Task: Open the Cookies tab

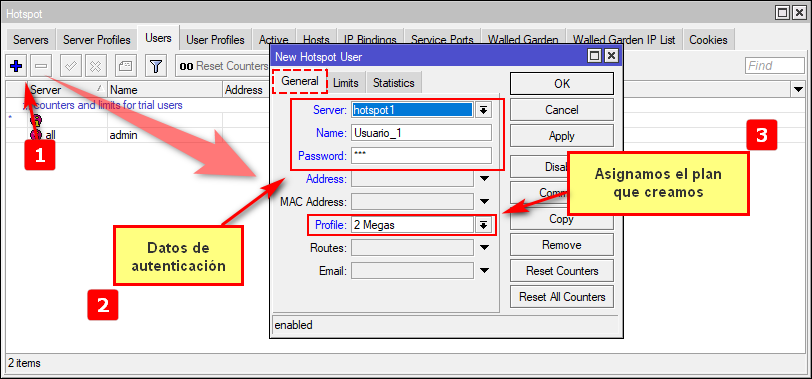Action: click(708, 40)
